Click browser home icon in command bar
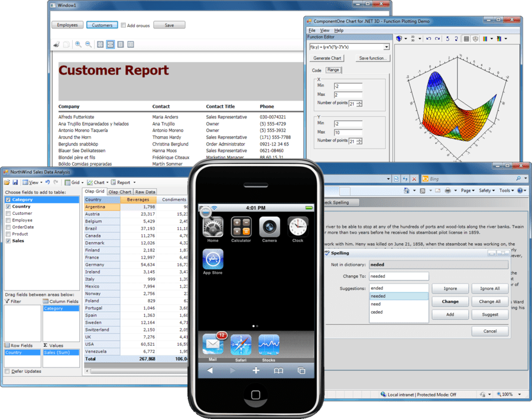This screenshot has height=419, width=532. (x=407, y=191)
